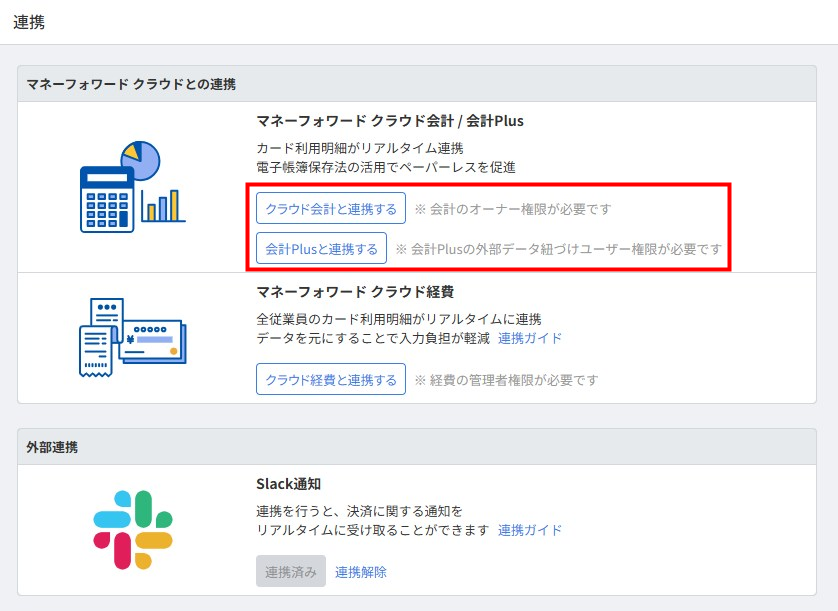Image resolution: width=838 pixels, height=611 pixels.
Task: Click the 経費の管理者権限が必要です note
Action: (x=506, y=380)
